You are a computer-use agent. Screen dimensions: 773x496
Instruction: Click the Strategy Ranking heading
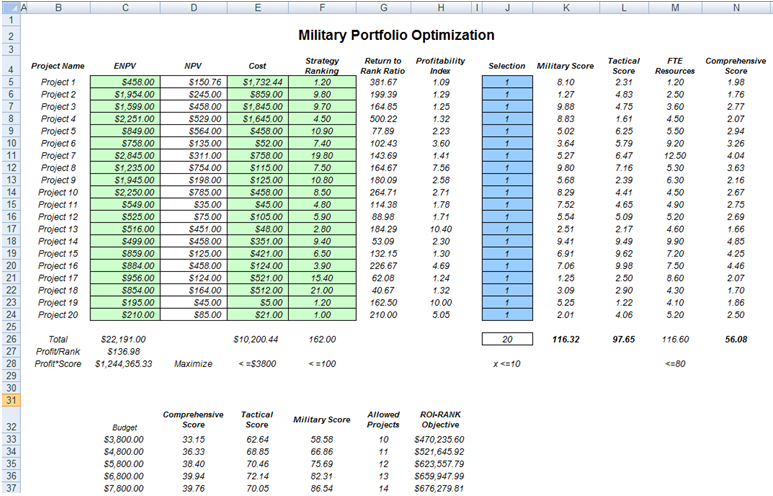point(322,66)
